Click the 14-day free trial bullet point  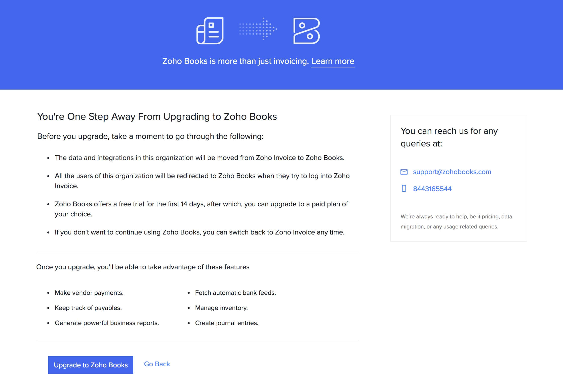click(x=201, y=204)
